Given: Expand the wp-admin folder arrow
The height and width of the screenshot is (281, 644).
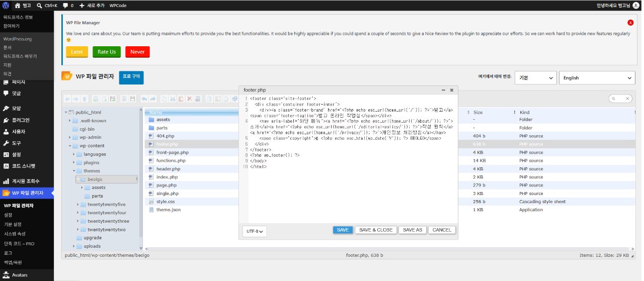Looking at the screenshot, I should [70, 137].
